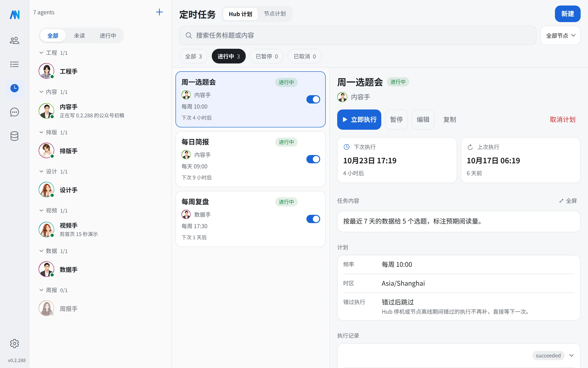Open the database icon in sidebar
Screen dimensions: 588x368
pos(14,136)
